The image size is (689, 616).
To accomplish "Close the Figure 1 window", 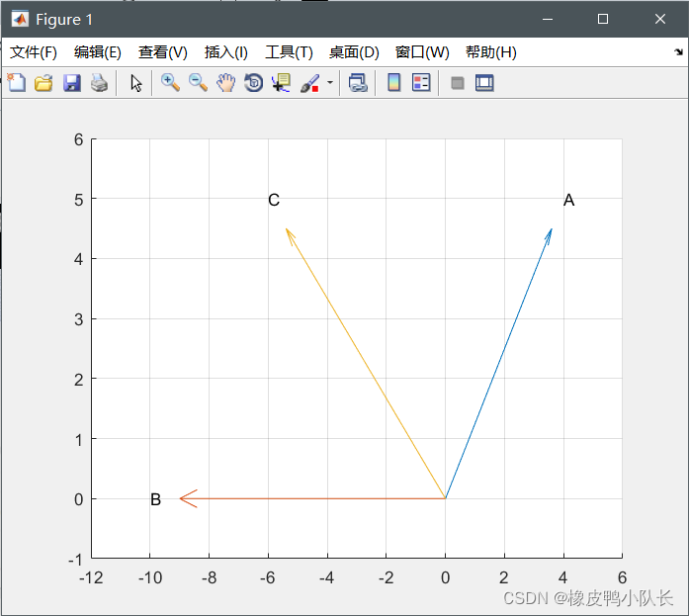I will point(660,19).
